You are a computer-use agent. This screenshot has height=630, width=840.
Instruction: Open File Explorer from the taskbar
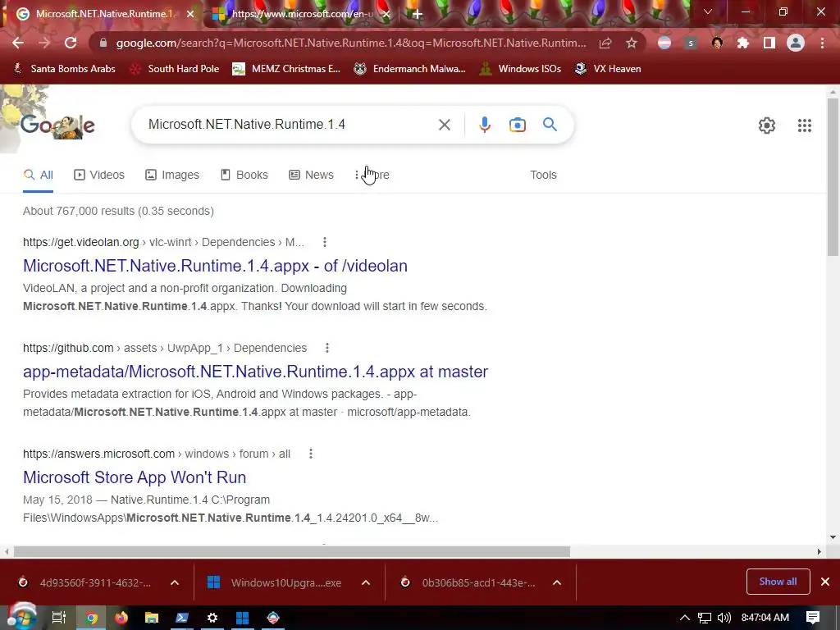click(x=152, y=618)
